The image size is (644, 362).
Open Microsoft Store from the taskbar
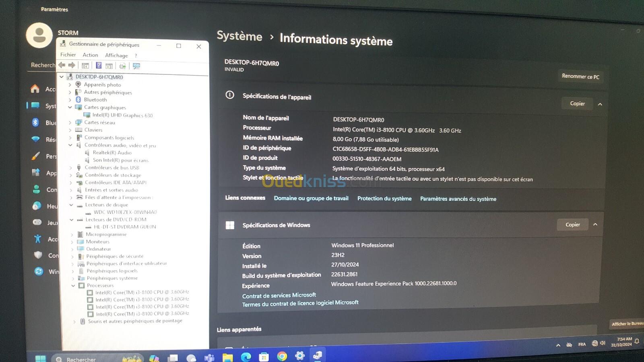tap(264, 357)
